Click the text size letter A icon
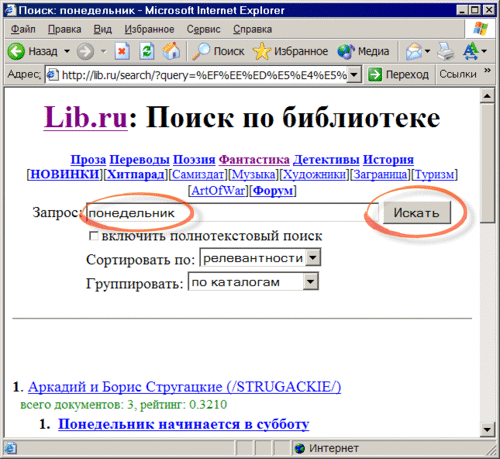This screenshot has width=500, height=459. click(x=470, y=51)
